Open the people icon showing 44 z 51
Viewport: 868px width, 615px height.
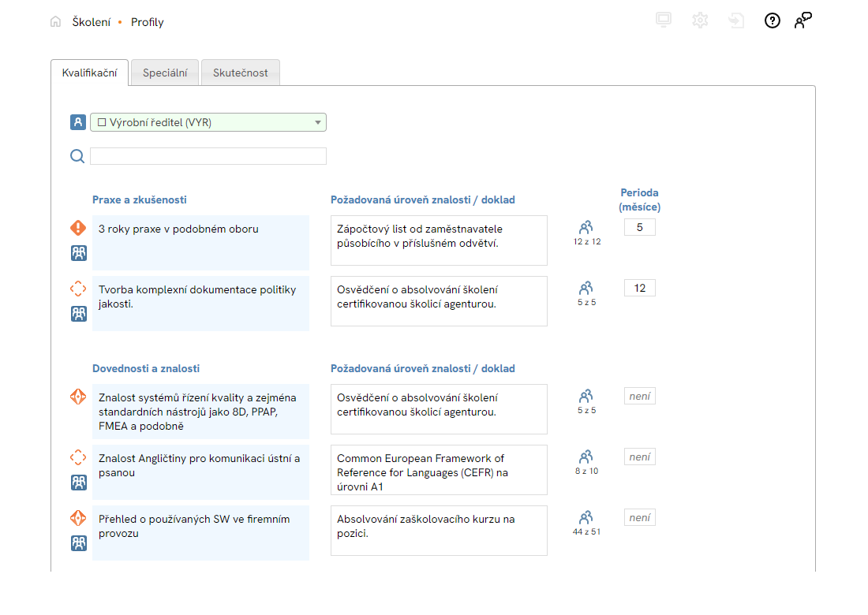(x=586, y=518)
